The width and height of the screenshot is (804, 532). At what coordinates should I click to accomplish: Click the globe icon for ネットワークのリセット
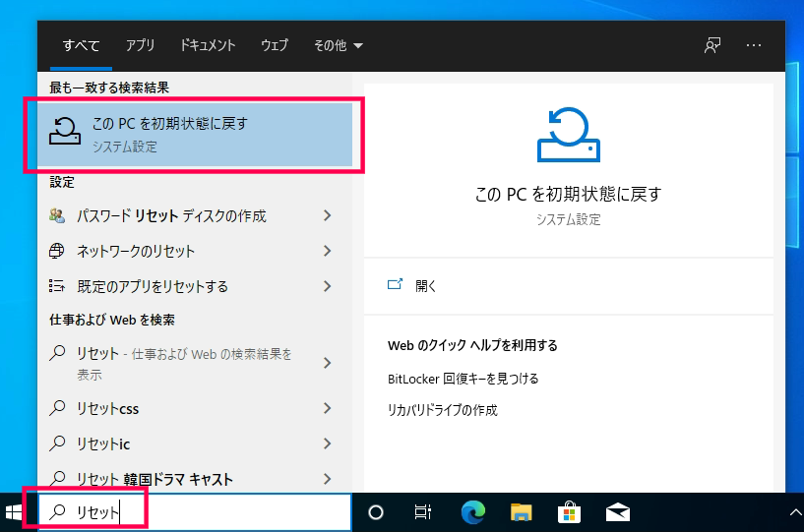57,251
